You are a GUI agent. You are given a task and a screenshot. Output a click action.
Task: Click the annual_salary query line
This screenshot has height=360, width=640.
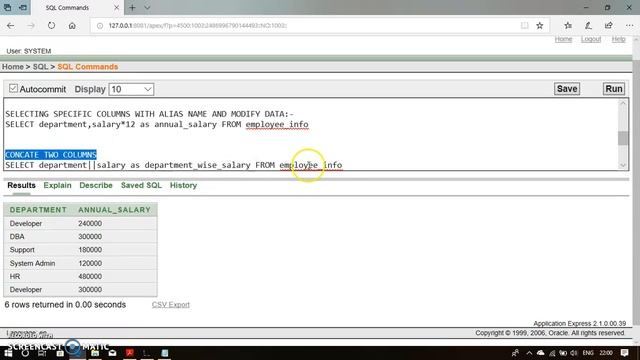tap(157, 124)
